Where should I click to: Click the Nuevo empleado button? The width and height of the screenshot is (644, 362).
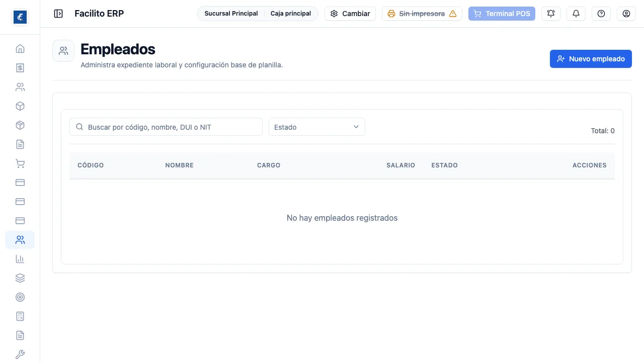(x=591, y=59)
